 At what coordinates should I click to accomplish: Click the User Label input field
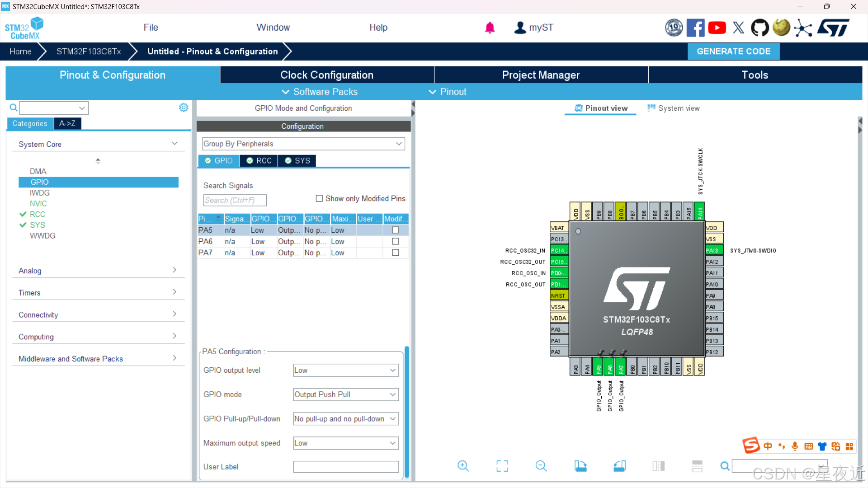point(346,467)
